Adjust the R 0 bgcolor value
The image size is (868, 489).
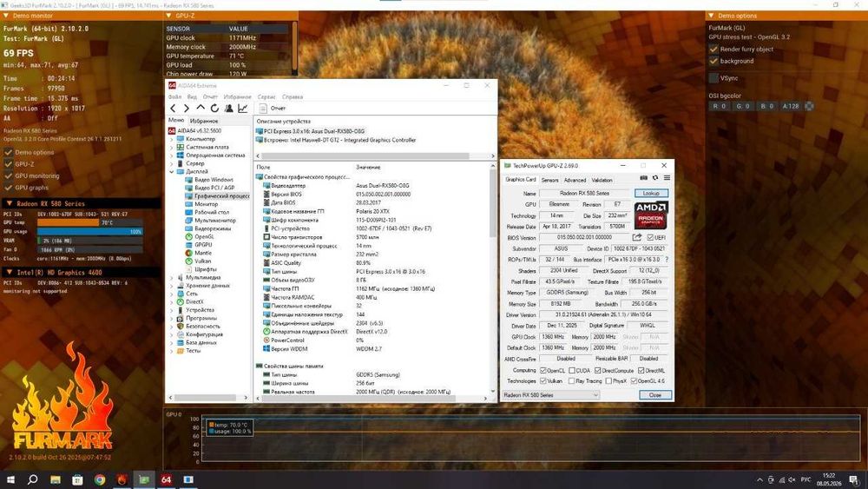point(719,106)
